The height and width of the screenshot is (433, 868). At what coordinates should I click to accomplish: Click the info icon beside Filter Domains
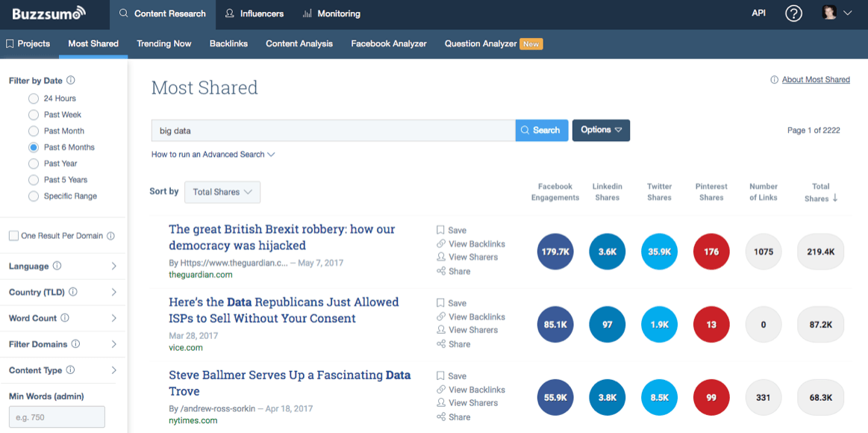point(76,344)
